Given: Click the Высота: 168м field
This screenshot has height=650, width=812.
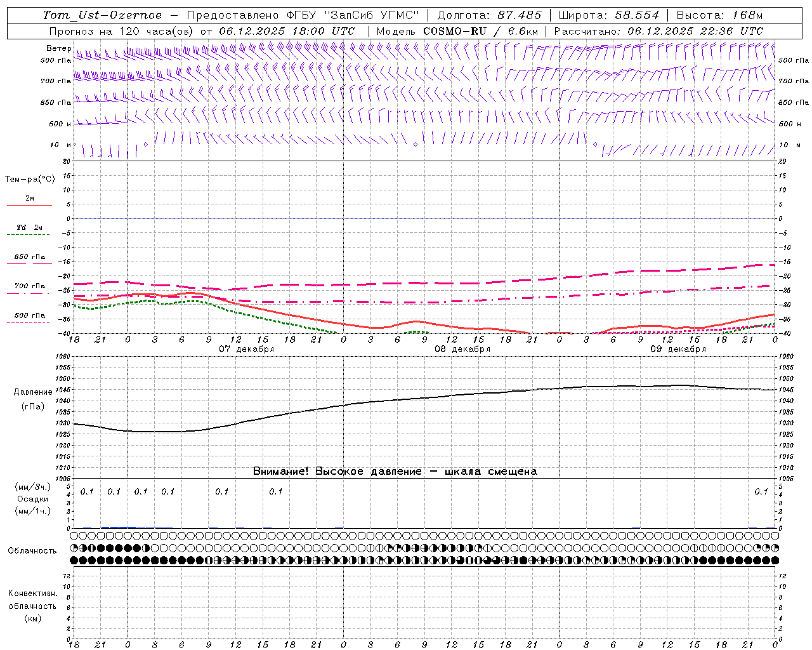Looking at the screenshot, I should [719, 15].
